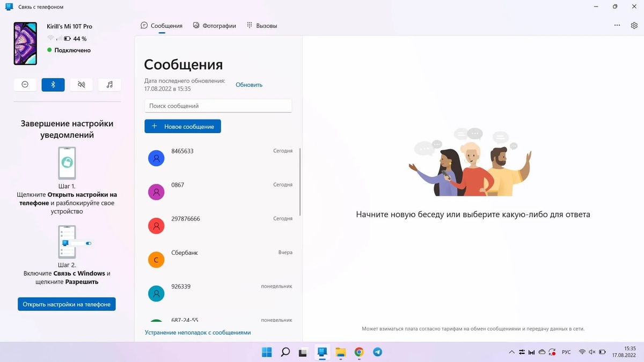644x362 pixels.
Task: Toggle phone sound mute button
Action: point(81,84)
